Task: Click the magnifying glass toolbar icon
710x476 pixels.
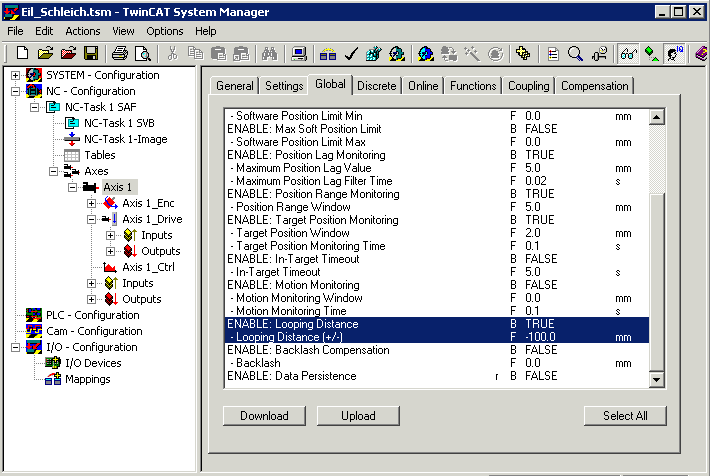Action: tap(575, 54)
